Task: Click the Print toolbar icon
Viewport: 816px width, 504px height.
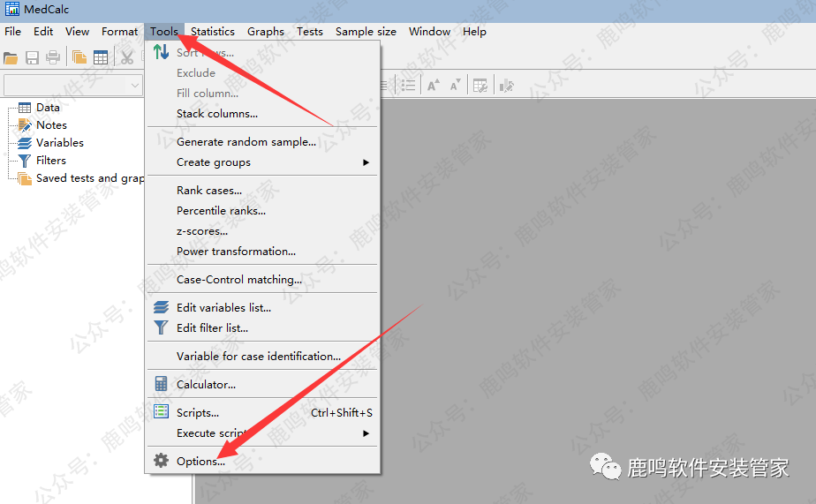Action: (53, 57)
